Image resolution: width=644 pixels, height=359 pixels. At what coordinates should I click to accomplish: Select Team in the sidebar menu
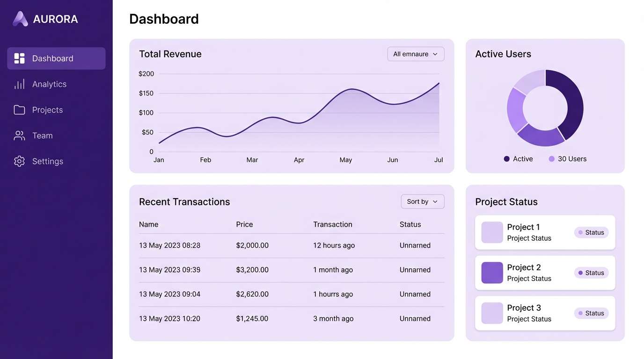point(42,135)
